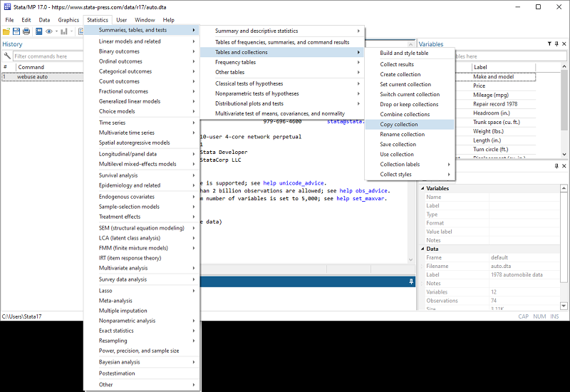
Task: Open the Graphics menu
Action: click(68, 20)
